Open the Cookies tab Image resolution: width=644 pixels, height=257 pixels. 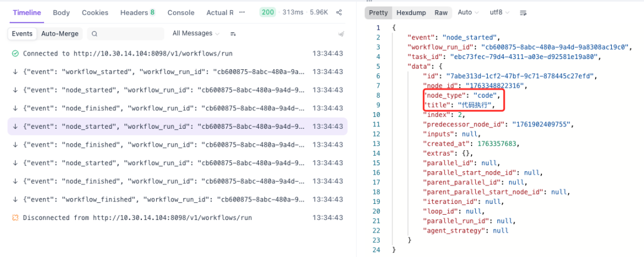point(95,13)
